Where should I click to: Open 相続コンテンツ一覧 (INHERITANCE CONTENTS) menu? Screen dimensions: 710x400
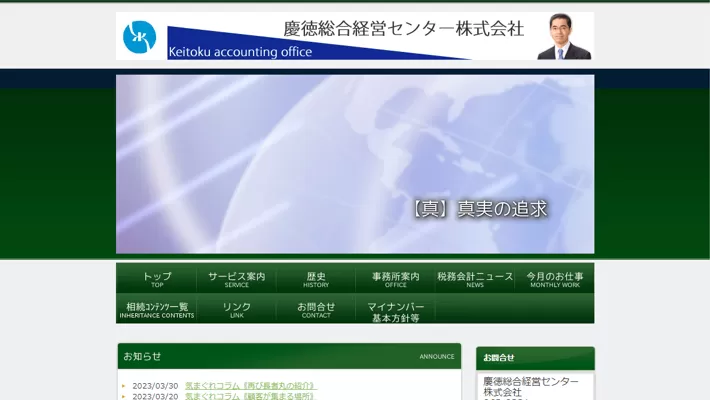(x=156, y=309)
